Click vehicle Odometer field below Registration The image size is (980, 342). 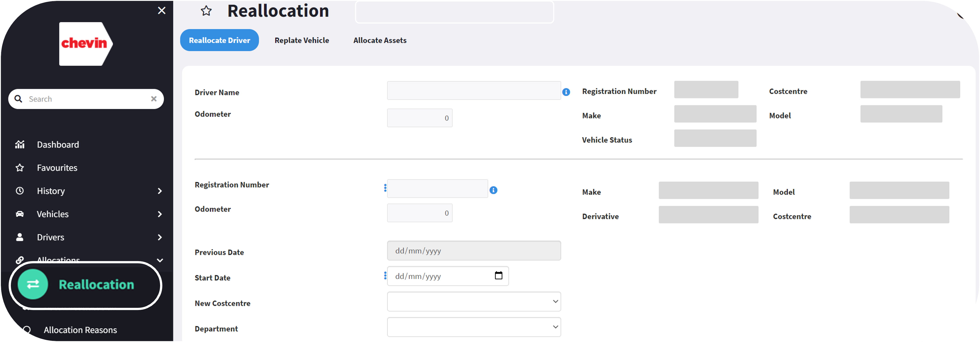420,213
